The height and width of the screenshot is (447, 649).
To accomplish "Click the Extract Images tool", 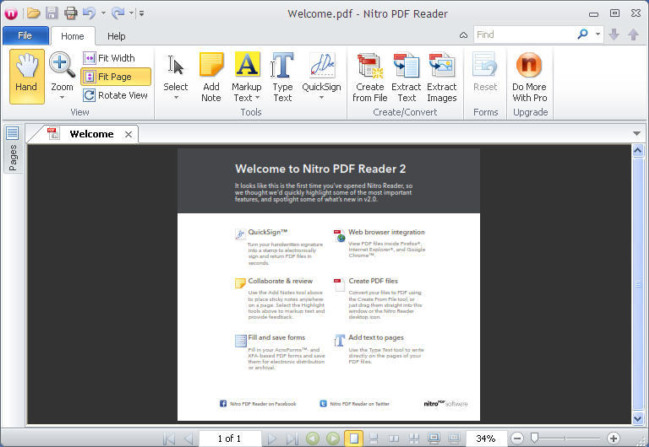I will 442,77.
